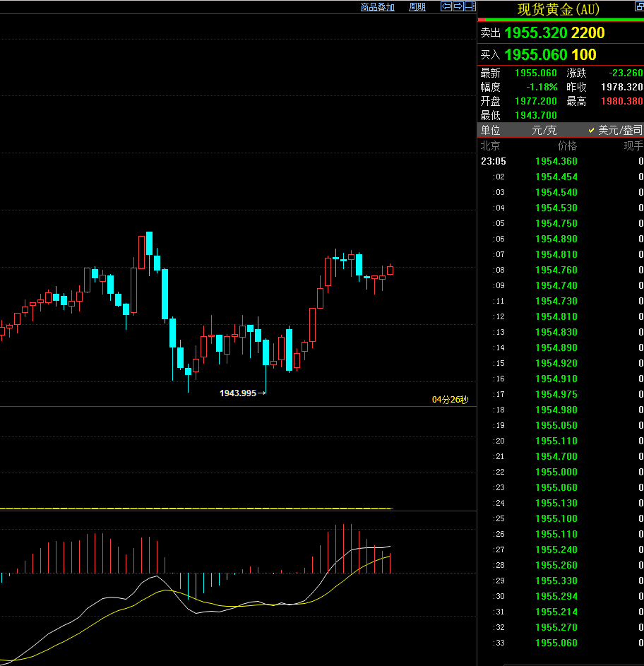
Task: Click the last red candlestick on chart
Action: click(x=390, y=270)
